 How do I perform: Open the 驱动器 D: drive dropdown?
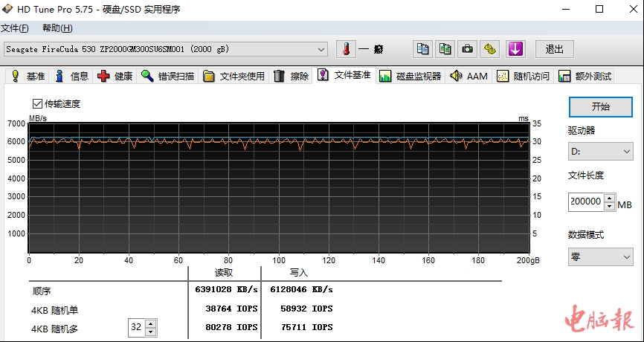pyautogui.click(x=625, y=152)
